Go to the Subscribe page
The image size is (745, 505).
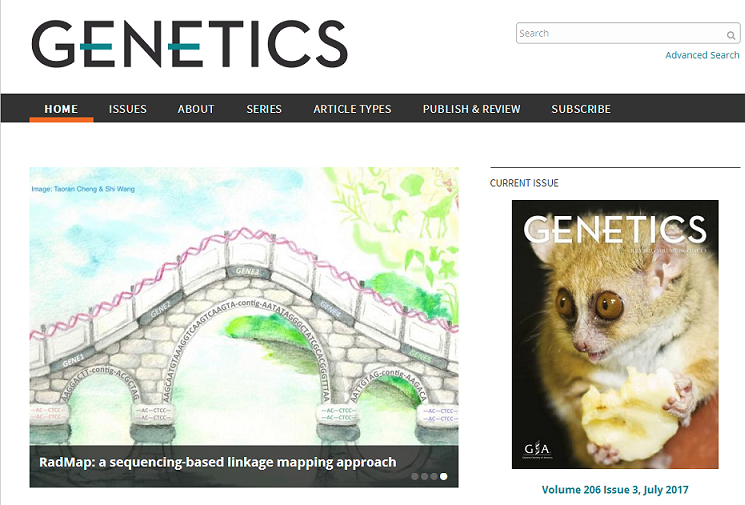[581, 109]
